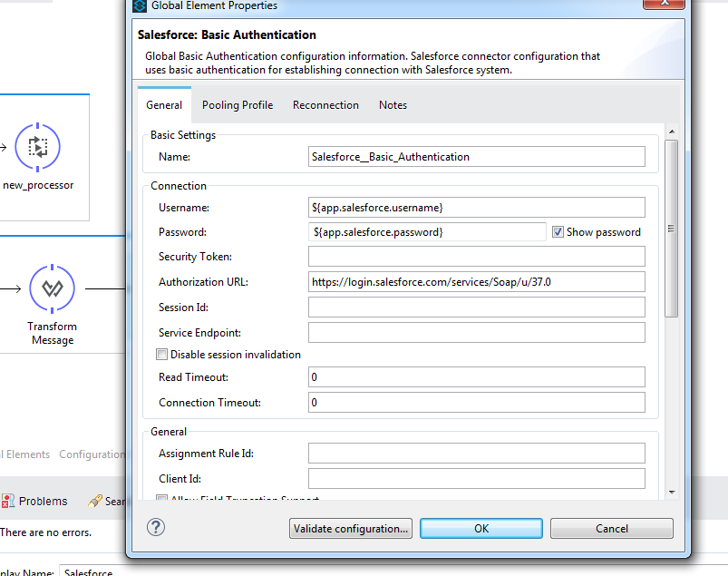Click the Read Timeout field

click(476, 376)
